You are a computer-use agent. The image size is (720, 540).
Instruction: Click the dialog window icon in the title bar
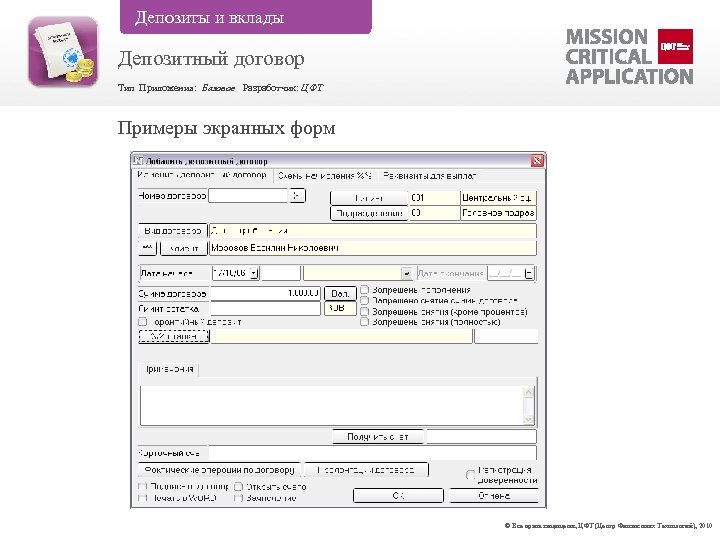(x=138, y=161)
